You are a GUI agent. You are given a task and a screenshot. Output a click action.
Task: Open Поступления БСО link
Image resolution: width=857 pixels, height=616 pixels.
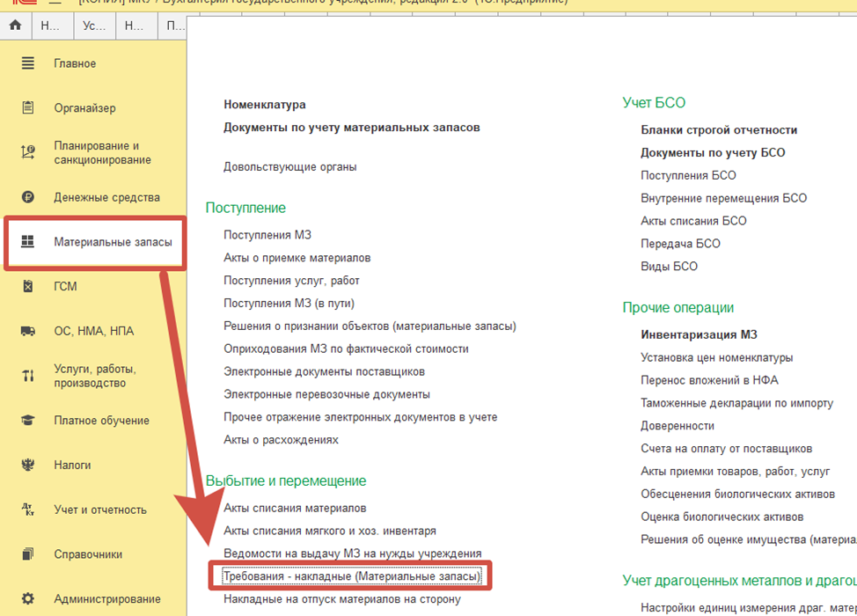point(688,175)
